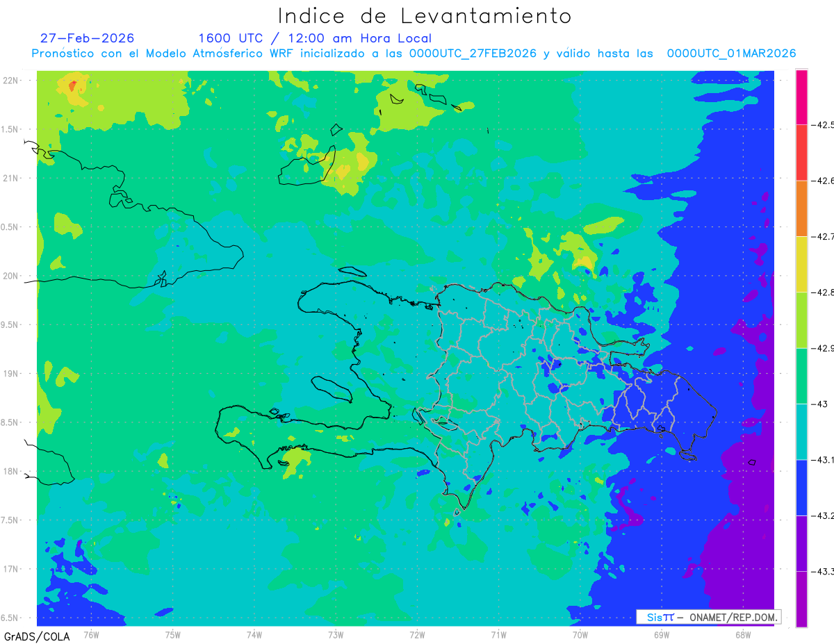
Task: Click the '21N' latitude label
Action: (x=11, y=178)
